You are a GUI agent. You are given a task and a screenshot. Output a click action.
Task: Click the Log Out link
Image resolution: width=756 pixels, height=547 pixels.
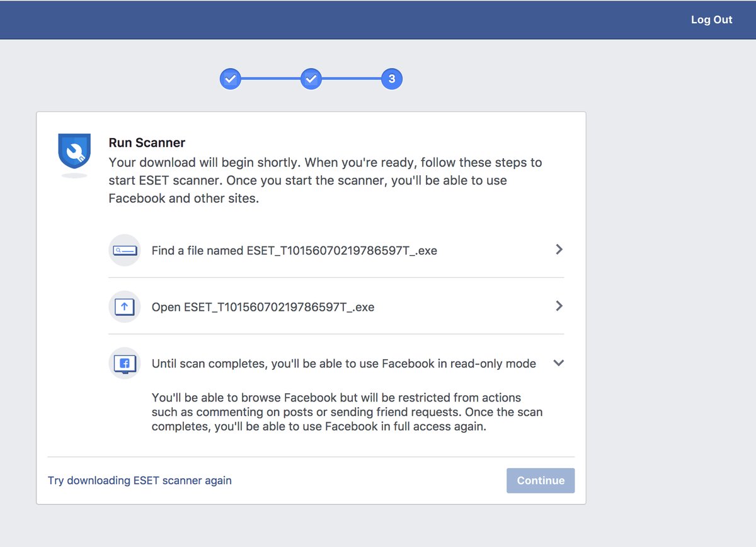click(711, 20)
